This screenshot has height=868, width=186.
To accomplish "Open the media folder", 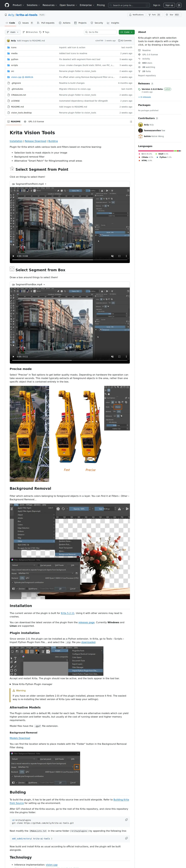I will [x=14, y=53].
